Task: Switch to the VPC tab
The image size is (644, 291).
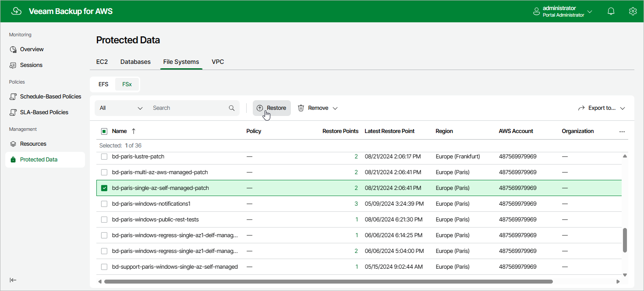Action: (x=218, y=62)
